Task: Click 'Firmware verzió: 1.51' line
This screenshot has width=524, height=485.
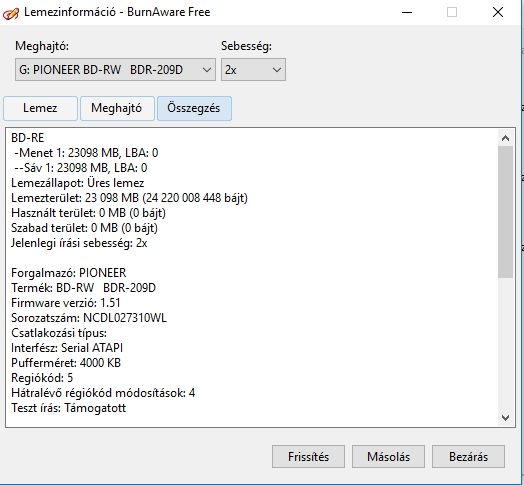Action: [x=66, y=303]
